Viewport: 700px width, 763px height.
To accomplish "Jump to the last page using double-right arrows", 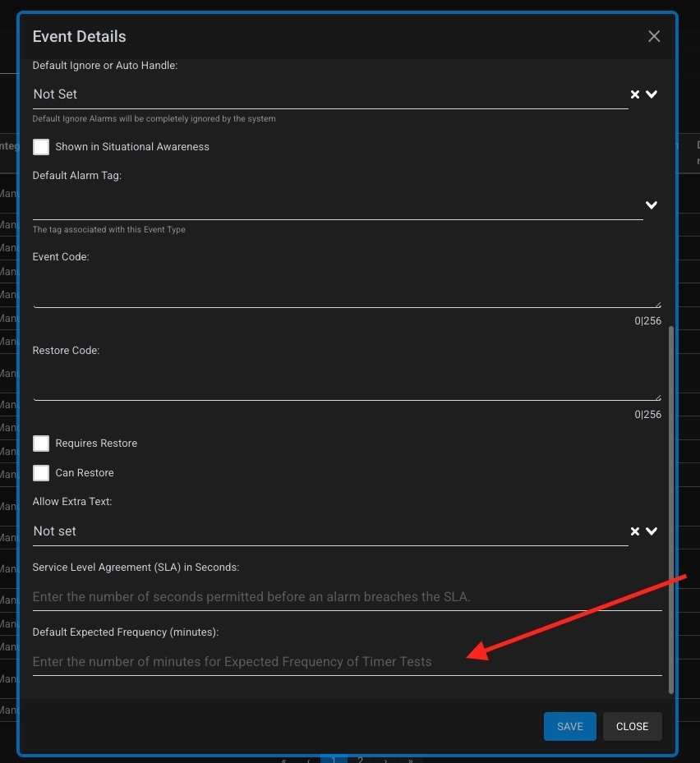I will [409, 761].
